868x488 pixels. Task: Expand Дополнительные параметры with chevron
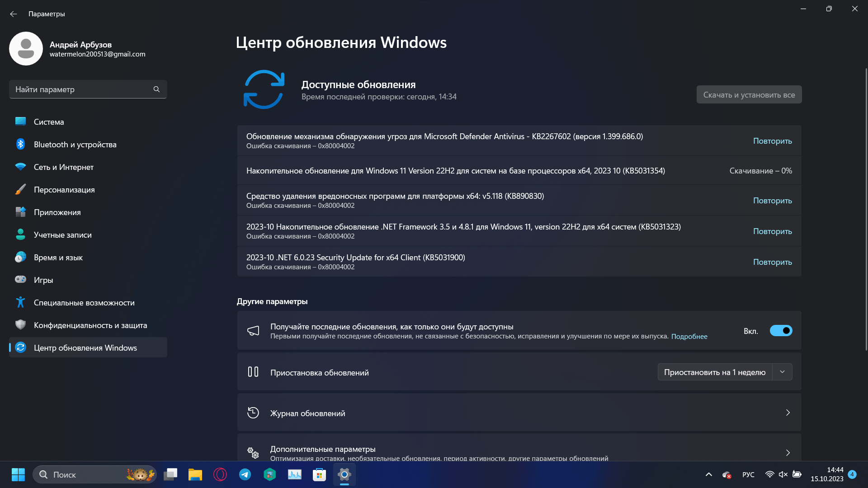point(788,453)
